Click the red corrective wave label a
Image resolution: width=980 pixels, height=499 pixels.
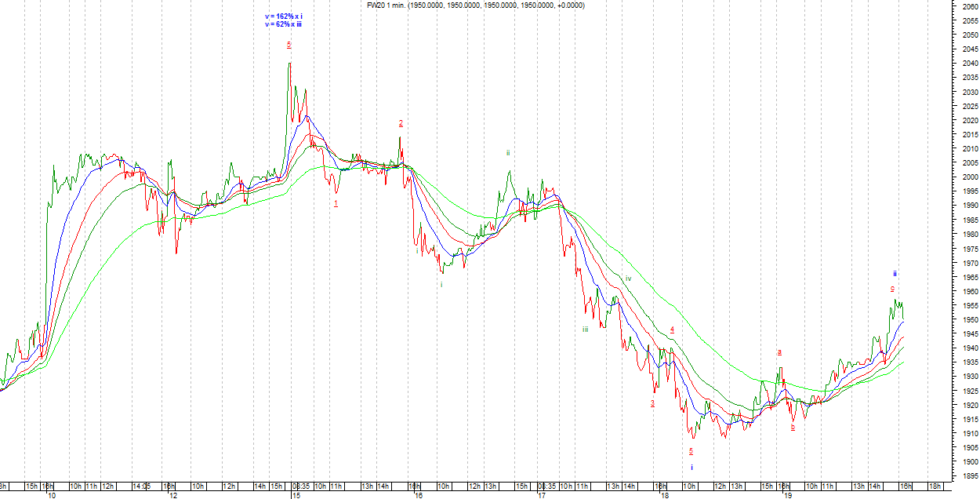click(779, 352)
